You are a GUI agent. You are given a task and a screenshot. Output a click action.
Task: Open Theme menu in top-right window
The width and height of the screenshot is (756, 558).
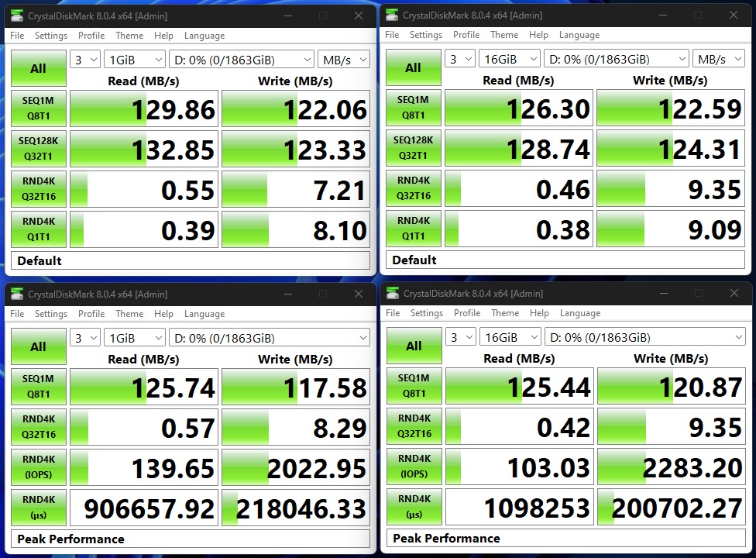(504, 35)
